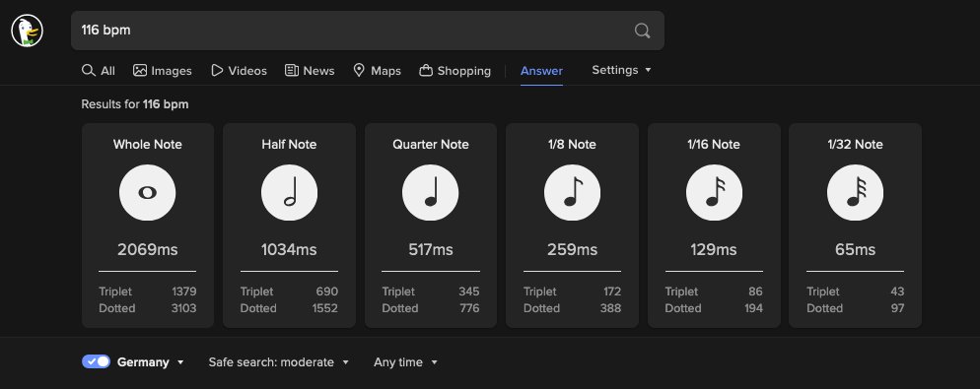Viewport: 980px width, 389px height.
Task: Expand the Settings dropdown
Action: (621, 70)
